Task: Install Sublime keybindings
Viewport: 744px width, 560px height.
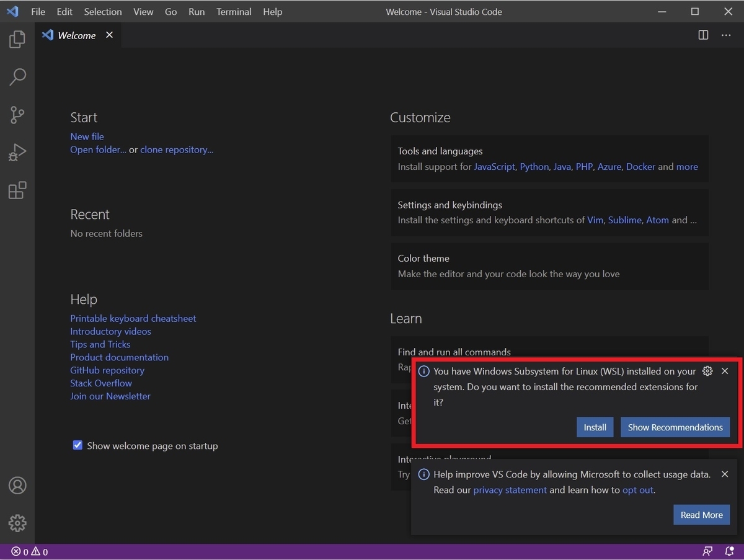Action: click(x=624, y=220)
